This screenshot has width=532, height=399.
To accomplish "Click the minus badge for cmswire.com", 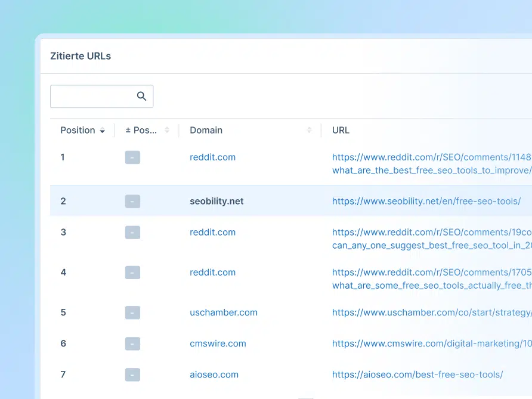I will click(132, 344).
